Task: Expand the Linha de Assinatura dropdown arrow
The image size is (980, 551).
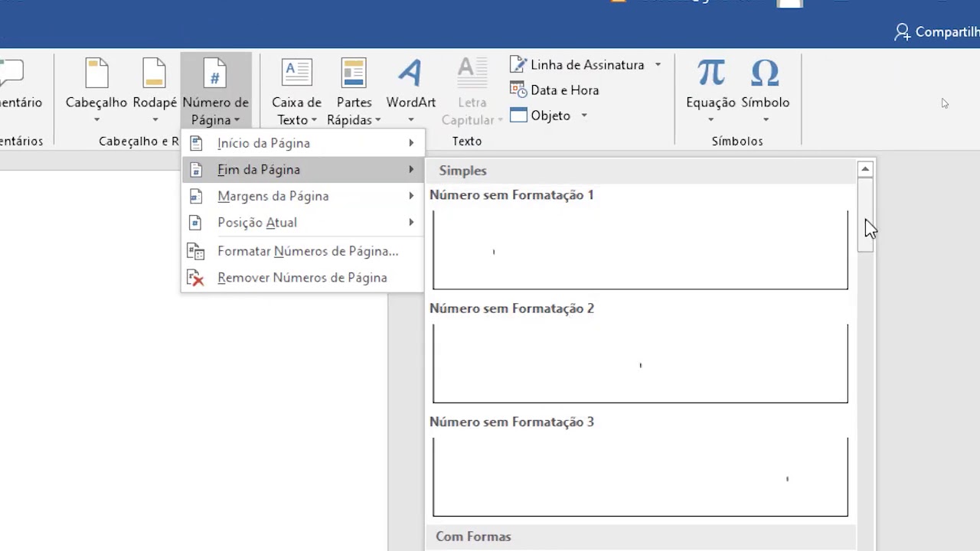Action: (658, 65)
